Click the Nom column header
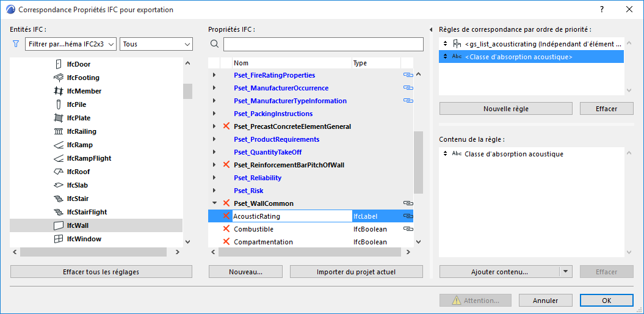 [x=292, y=63]
